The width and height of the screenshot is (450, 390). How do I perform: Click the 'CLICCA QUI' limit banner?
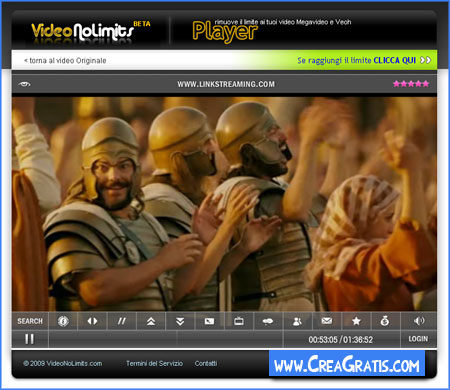click(364, 60)
